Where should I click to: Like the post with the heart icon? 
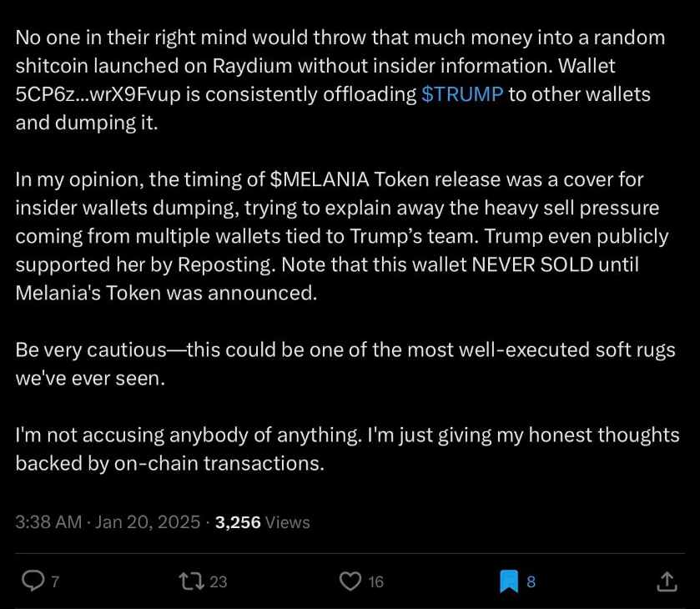[352, 581]
